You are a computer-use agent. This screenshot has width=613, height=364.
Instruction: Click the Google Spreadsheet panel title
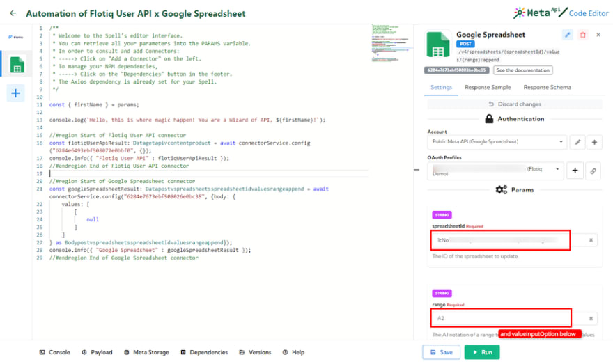tap(490, 35)
